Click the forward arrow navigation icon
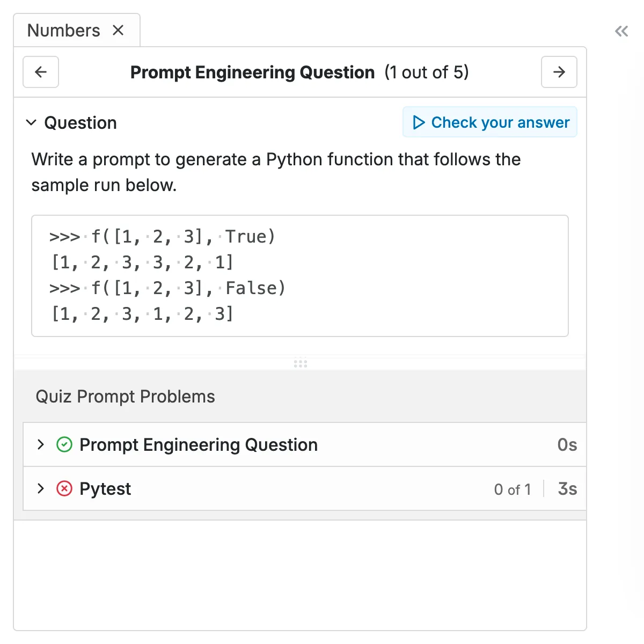Screen dimensions: 644x644 (x=559, y=72)
